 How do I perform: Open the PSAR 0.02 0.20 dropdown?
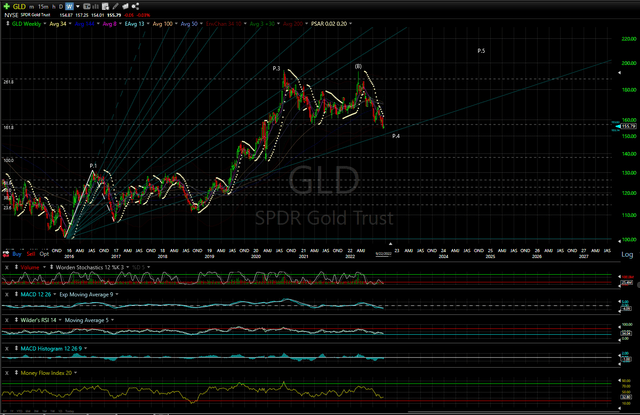(x=350, y=24)
